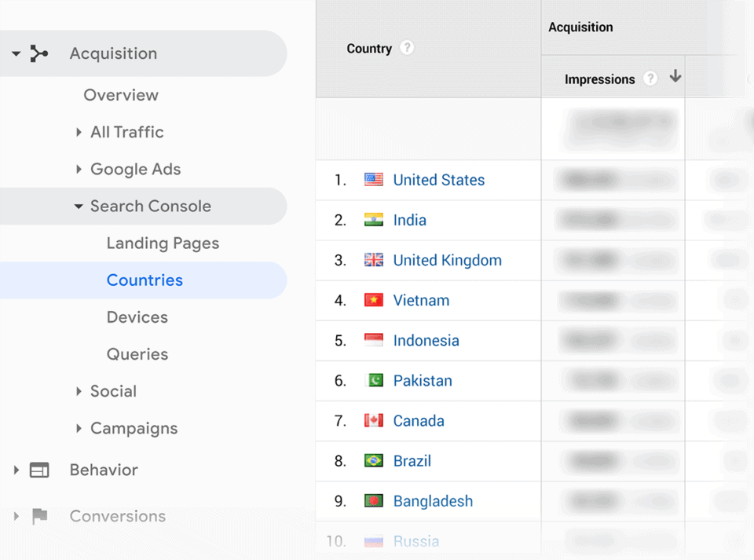Click the Canada flag icon

click(x=375, y=420)
